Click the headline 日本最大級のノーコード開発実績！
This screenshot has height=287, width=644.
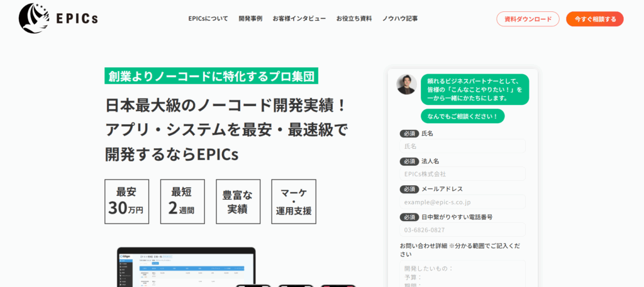[x=226, y=106]
